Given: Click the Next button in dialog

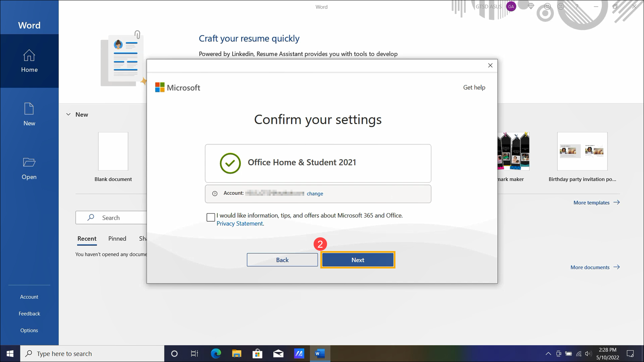Looking at the screenshot, I should point(358,260).
